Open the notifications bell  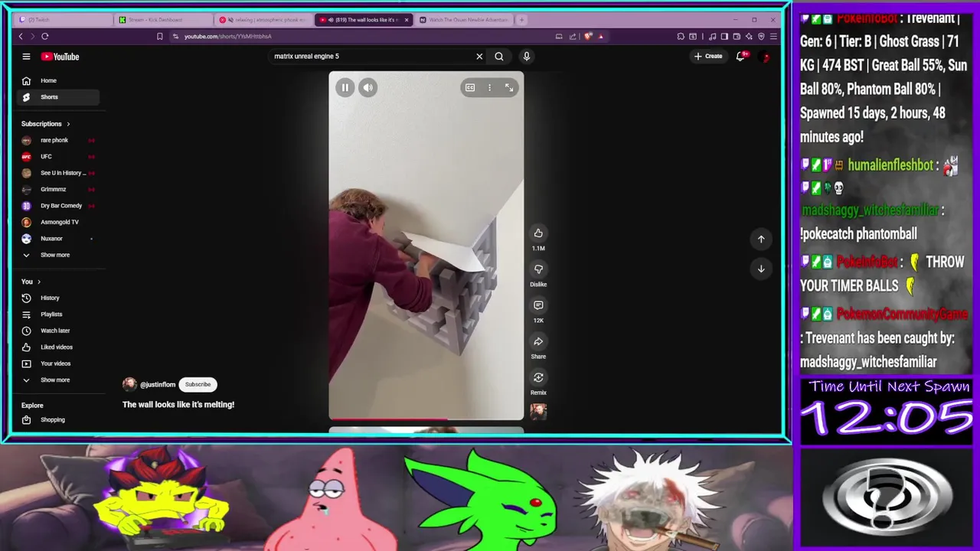(740, 56)
